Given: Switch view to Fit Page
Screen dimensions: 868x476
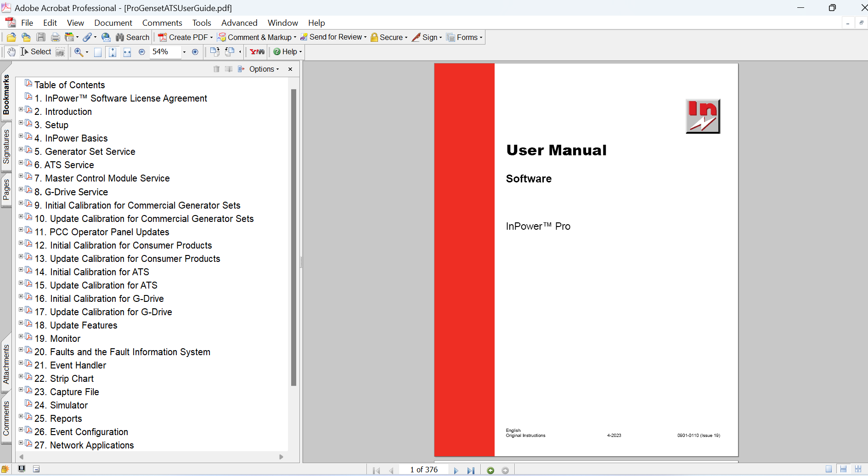Looking at the screenshot, I should [x=113, y=52].
